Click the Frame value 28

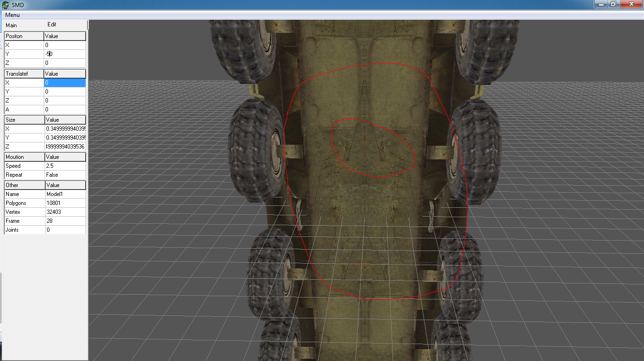click(65, 221)
